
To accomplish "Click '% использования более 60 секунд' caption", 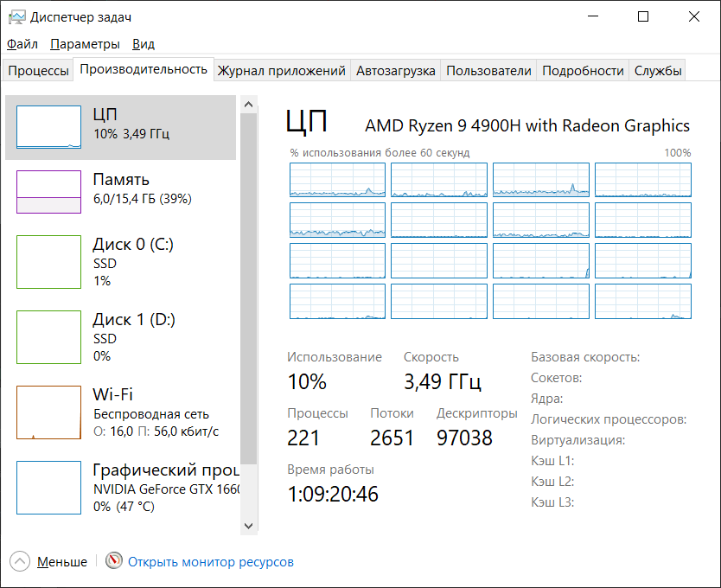I will pyautogui.click(x=380, y=153).
